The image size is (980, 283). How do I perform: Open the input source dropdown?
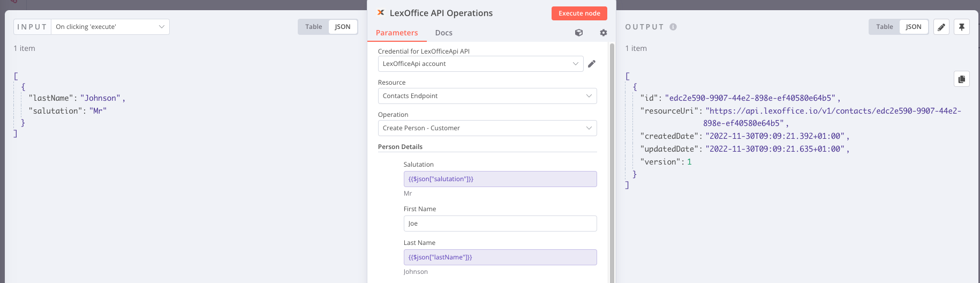tap(110, 27)
